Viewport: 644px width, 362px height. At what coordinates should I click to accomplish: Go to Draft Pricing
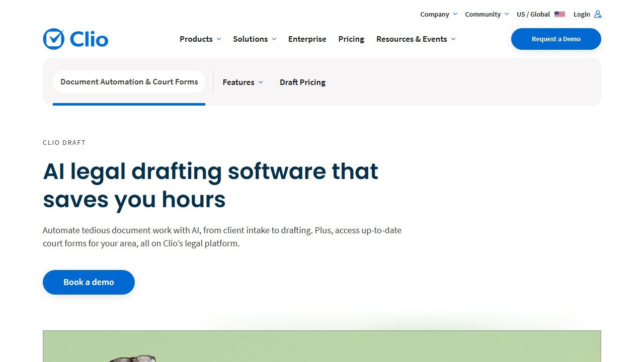(x=302, y=82)
